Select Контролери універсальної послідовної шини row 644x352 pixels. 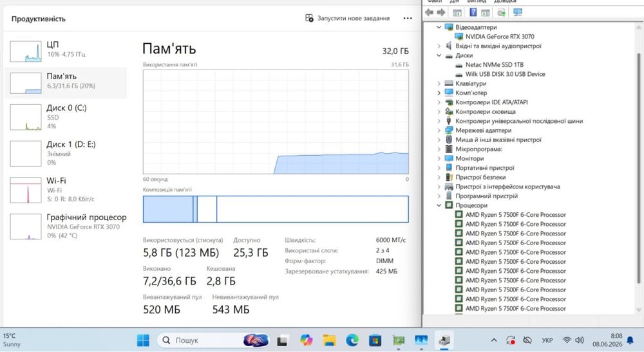[519, 121]
